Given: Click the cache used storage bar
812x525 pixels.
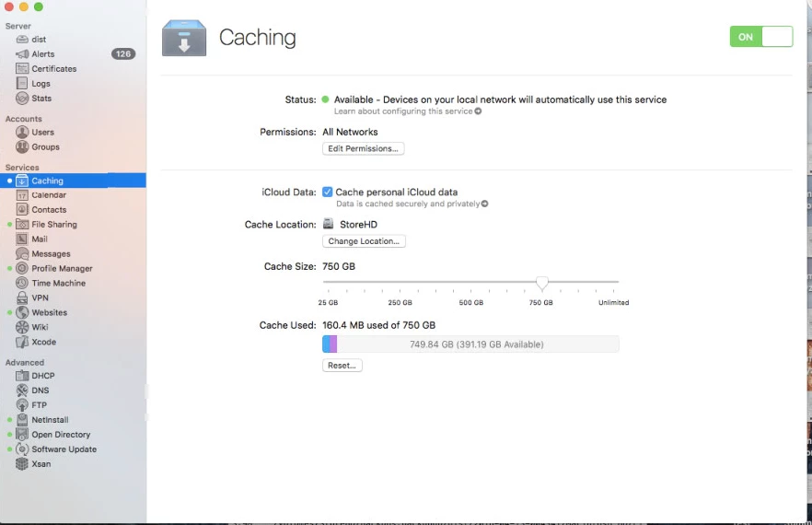Looking at the screenshot, I should (470, 344).
